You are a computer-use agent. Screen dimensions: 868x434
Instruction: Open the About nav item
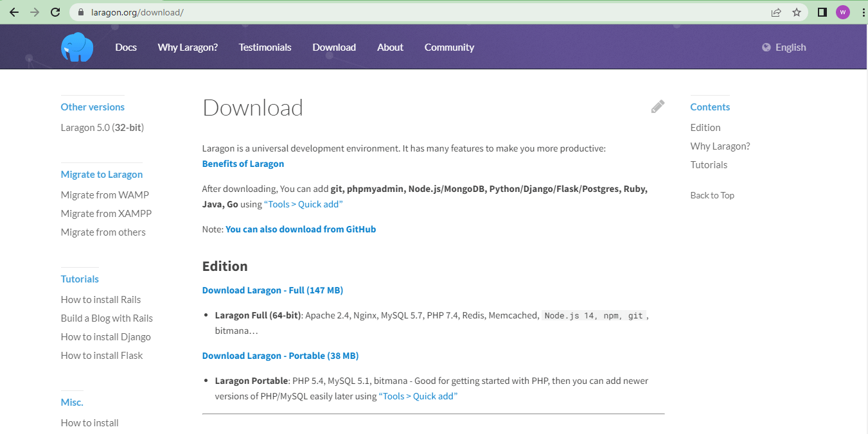(390, 48)
